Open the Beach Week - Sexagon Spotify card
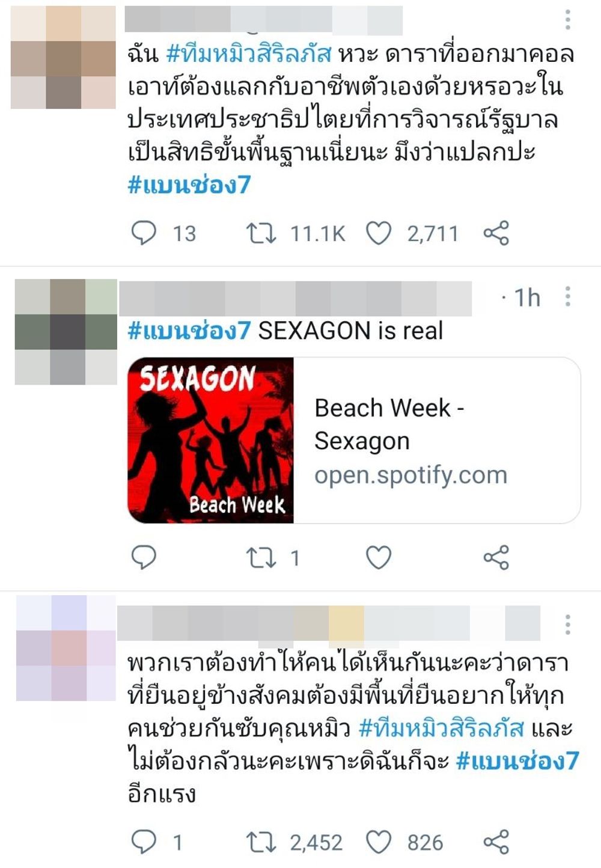Viewport: 601px width, 868px height. (x=354, y=441)
